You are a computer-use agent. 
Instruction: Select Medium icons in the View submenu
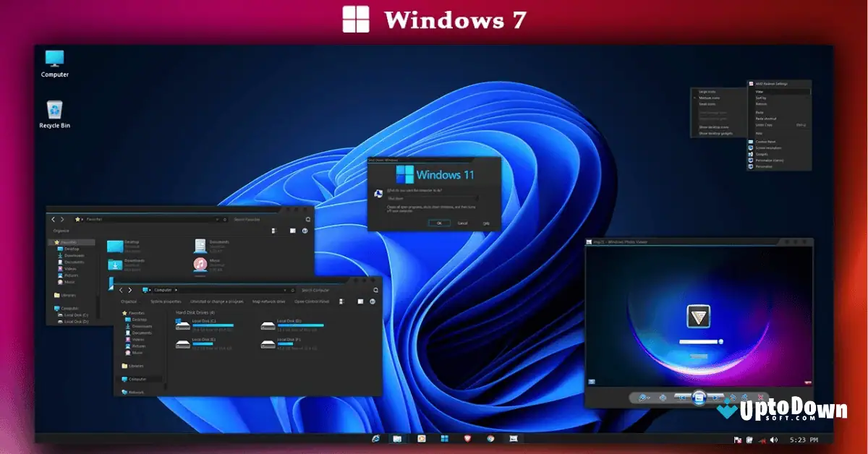click(710, 98)
